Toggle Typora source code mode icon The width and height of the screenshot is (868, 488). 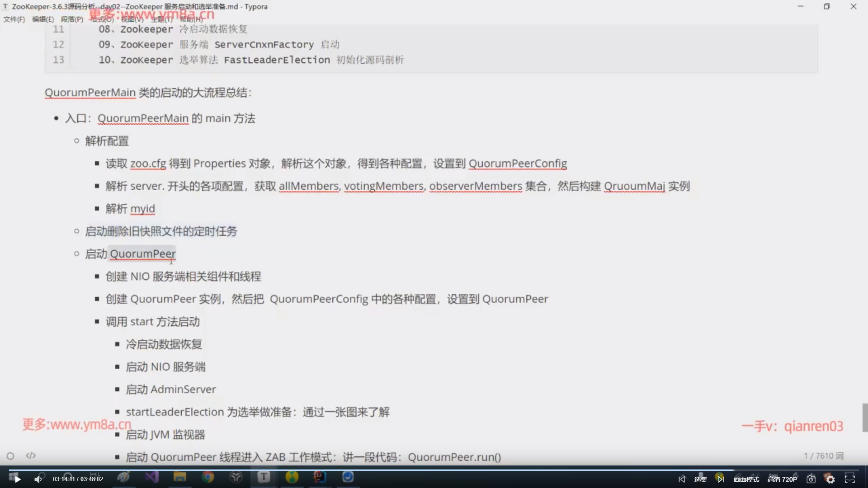pos(31,455)
